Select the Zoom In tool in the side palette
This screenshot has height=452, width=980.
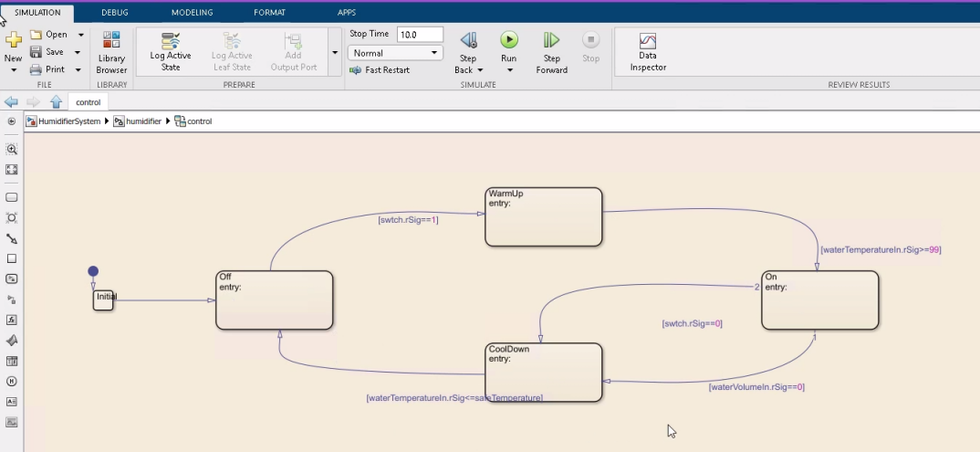(12, 149)
